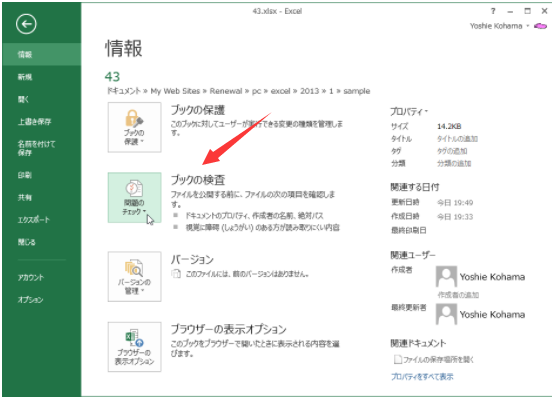Click the 作成者 Yoshie Kohama avatar

click(446, 277)
